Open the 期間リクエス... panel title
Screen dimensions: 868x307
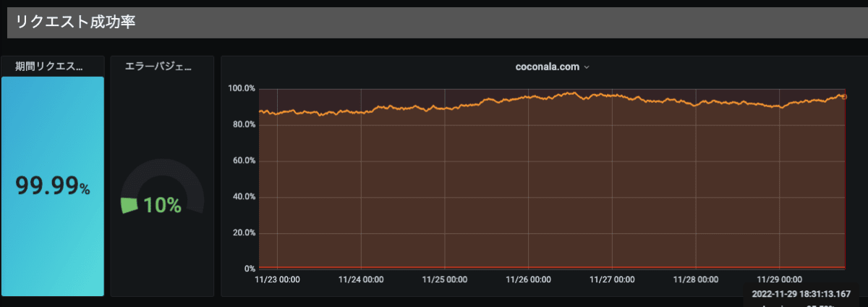click(x=48, y=67)
